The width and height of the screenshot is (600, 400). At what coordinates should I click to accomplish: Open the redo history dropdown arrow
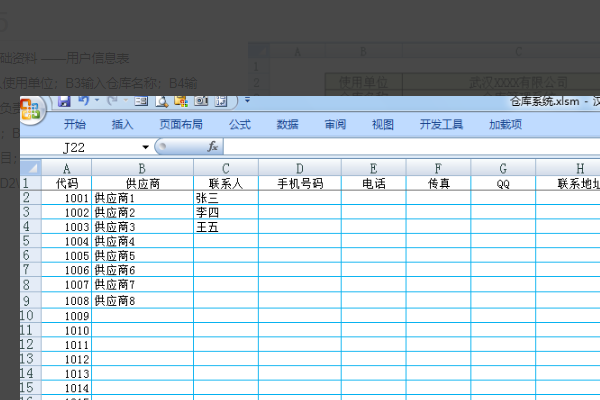(126, 100)
